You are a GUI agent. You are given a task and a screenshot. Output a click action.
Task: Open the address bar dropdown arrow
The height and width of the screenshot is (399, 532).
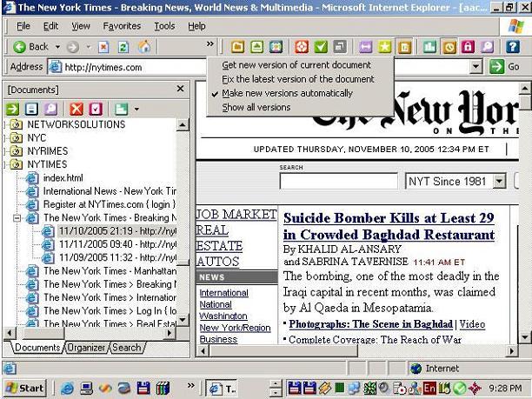point(476,66)
